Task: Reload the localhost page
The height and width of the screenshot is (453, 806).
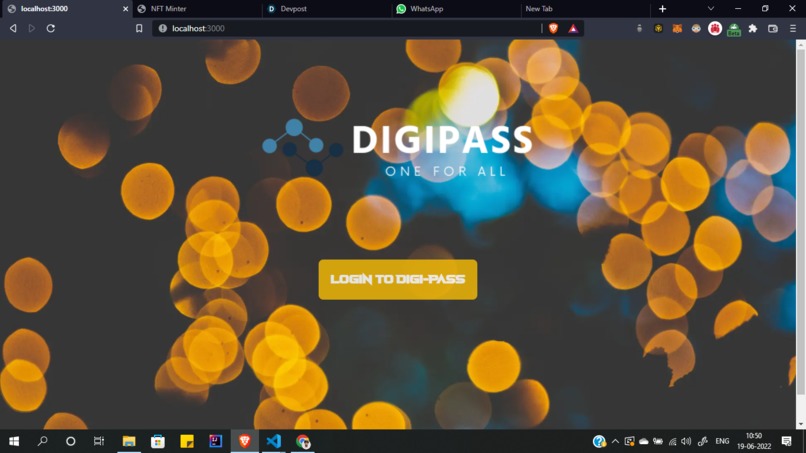Action: coord(51,28)
